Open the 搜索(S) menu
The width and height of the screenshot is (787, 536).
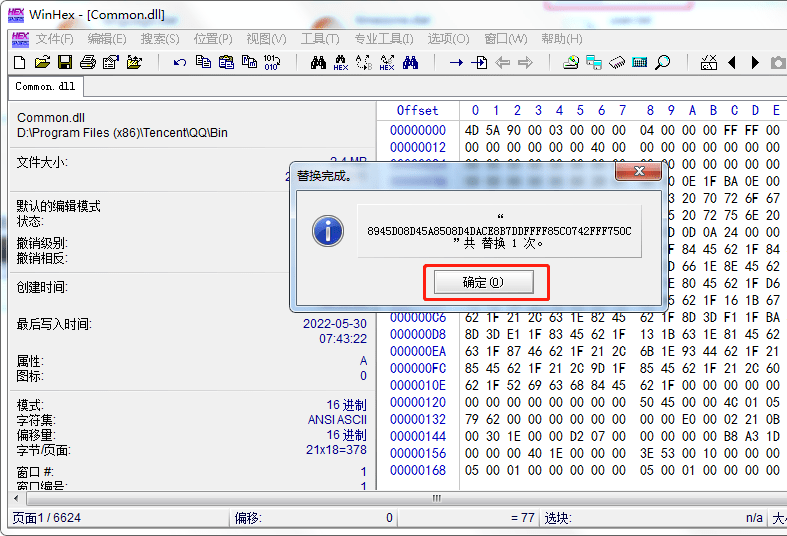[x=160, y=39]
